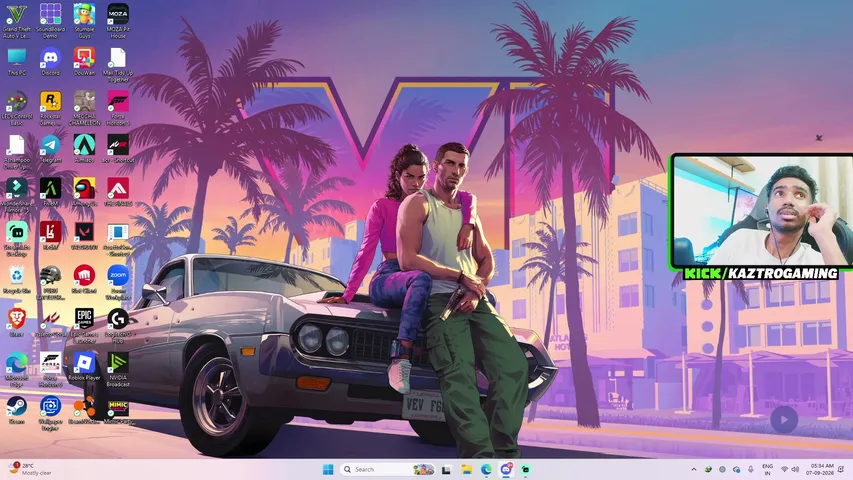Select the Wondershare Filmora shortcut
This screenshot has height=480, width=853.
[16, 195]
